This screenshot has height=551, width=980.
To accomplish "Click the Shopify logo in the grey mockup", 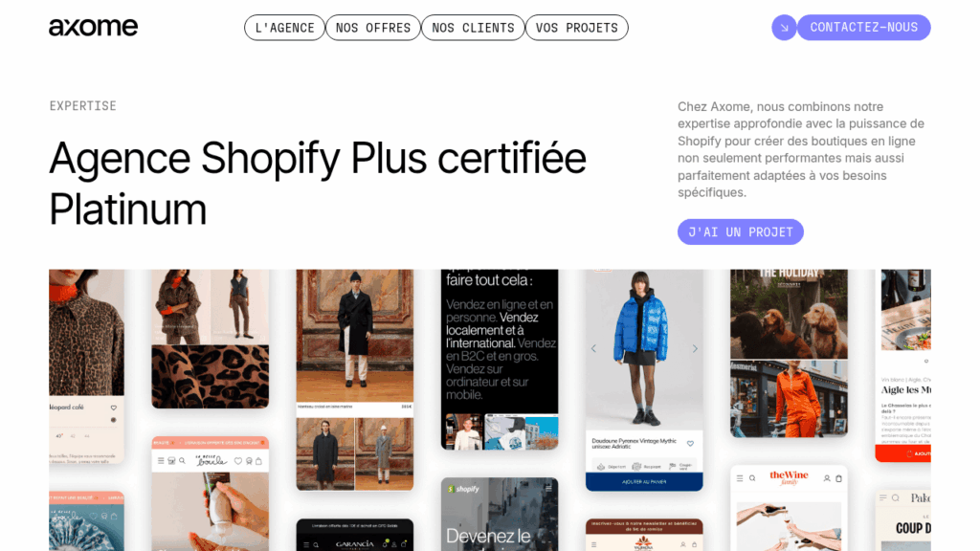I will click(x=463, y=489).
